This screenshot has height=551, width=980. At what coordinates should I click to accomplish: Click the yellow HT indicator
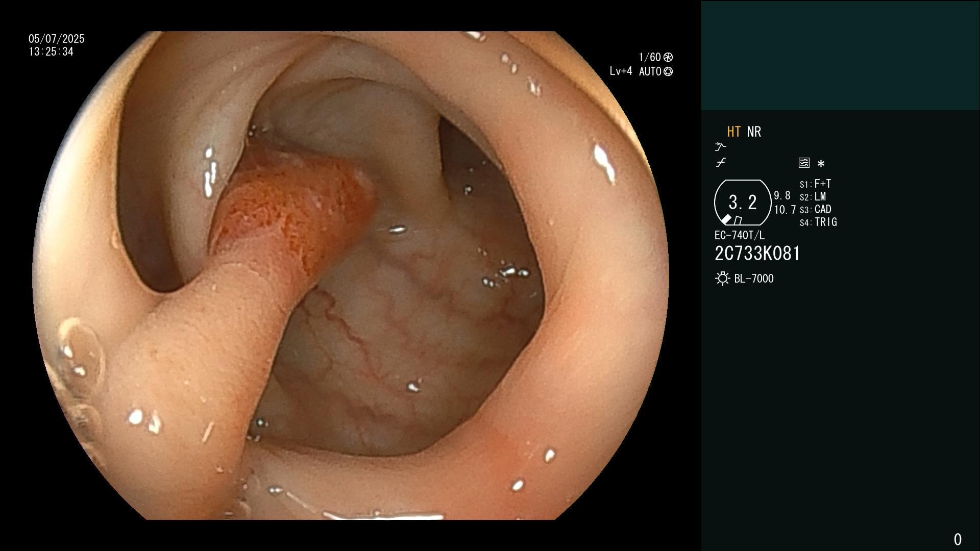pos(733,132)
